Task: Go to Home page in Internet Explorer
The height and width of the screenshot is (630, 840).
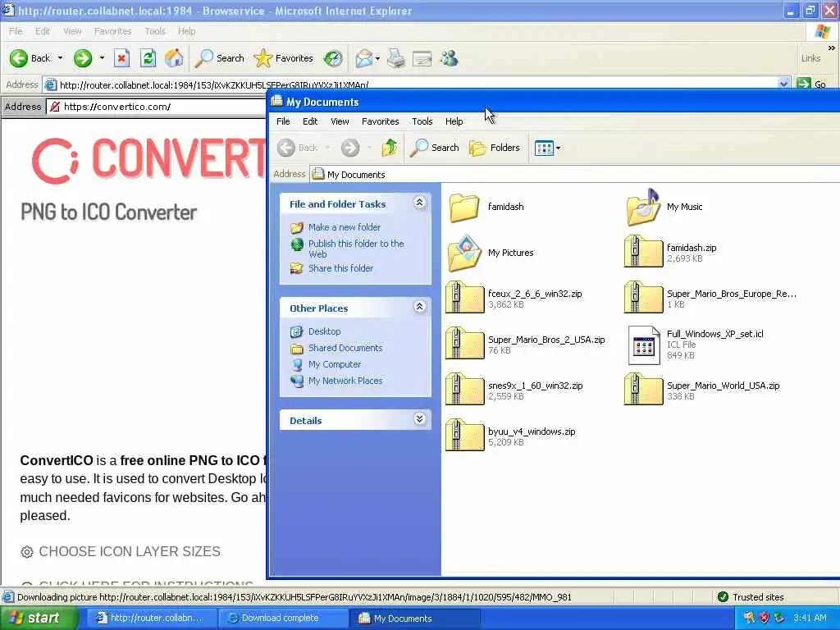Action: click(x=174, y=58)
